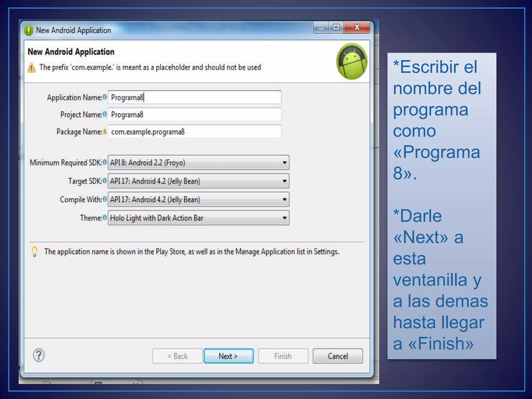532x399 pixels.
Task: Click info icon beside Compile With
Action: tap(105, 199)
